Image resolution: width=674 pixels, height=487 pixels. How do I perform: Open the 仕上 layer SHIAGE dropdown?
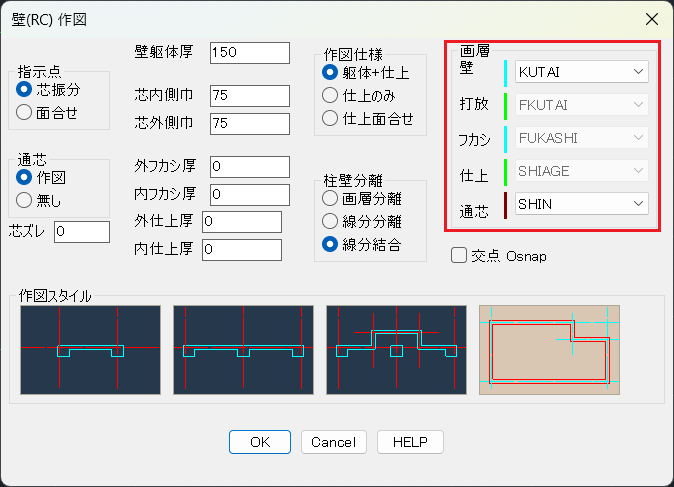[x=582, y=171]
